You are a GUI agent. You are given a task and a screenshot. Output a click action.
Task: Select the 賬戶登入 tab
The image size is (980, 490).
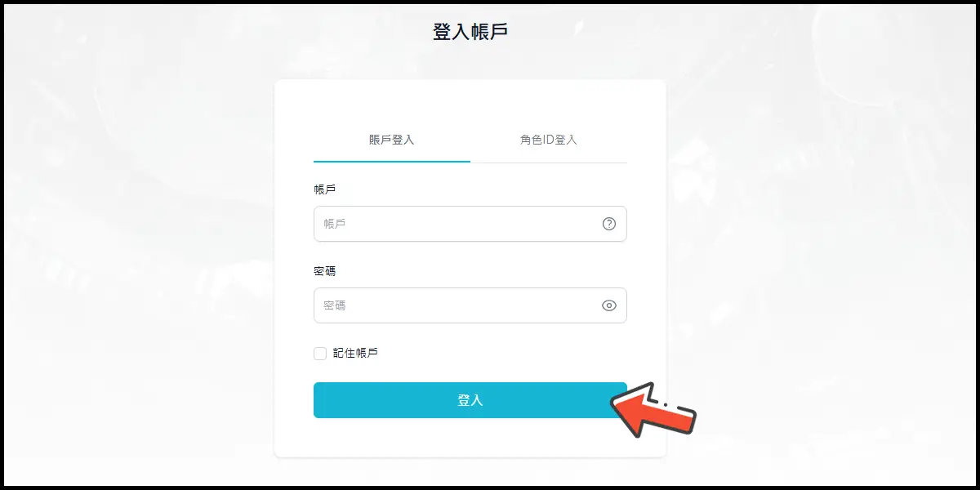[x=392, y=140]
